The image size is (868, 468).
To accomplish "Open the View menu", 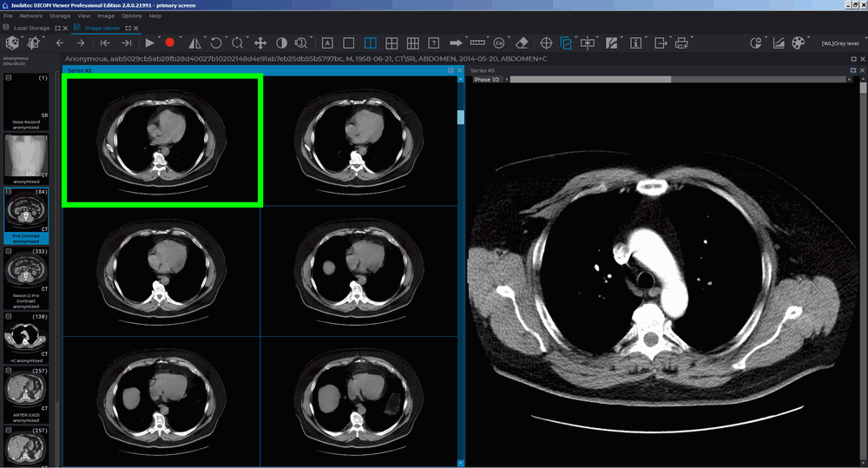I will click(83, 16).
